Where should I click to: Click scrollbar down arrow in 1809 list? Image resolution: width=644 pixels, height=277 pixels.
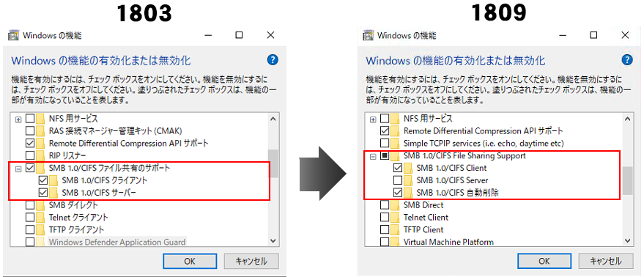(627, 241)
